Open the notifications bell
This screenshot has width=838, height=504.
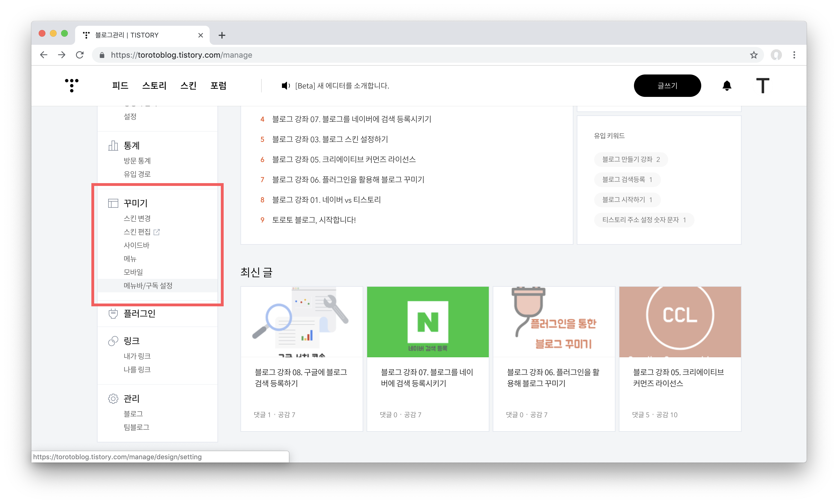click(726, 86)
